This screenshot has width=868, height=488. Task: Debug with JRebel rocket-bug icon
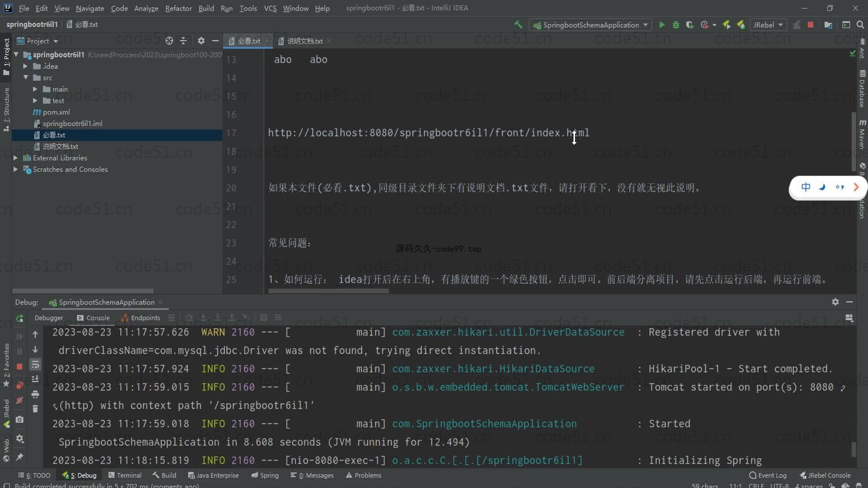(741, 25)
